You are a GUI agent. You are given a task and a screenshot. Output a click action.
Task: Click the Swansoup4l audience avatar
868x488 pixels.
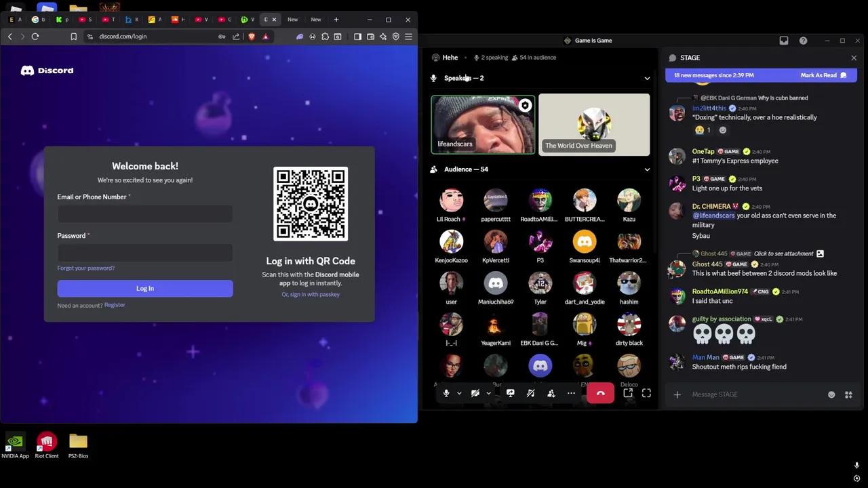[x=585, y=242]
